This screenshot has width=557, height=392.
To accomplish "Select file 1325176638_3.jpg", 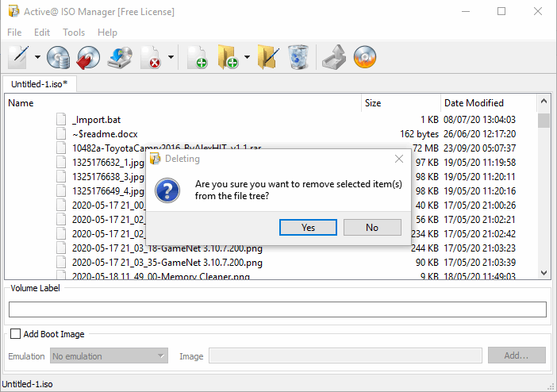I will click(108, 177).
